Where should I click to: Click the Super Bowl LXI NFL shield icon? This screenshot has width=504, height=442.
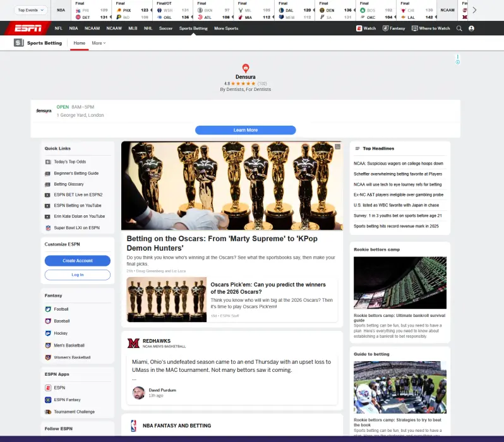(48, 228)
